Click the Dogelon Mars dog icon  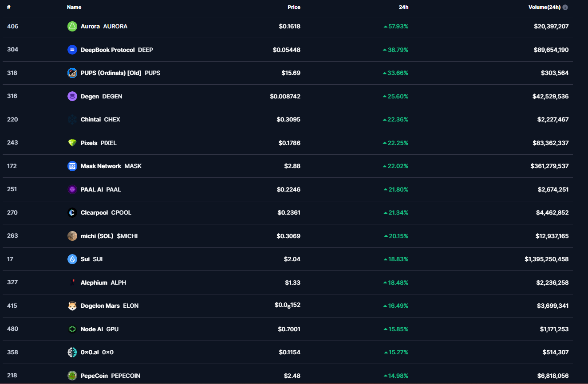click(x=72, y=306)
